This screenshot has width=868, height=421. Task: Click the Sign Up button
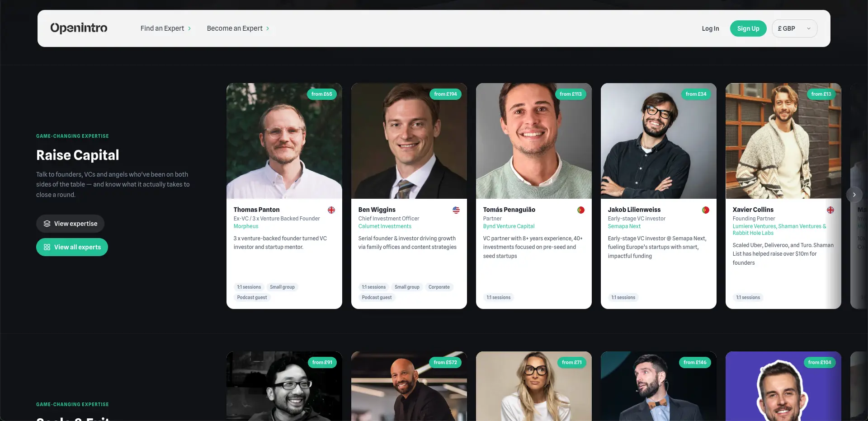pyautogui.click(x=748, y=28)
